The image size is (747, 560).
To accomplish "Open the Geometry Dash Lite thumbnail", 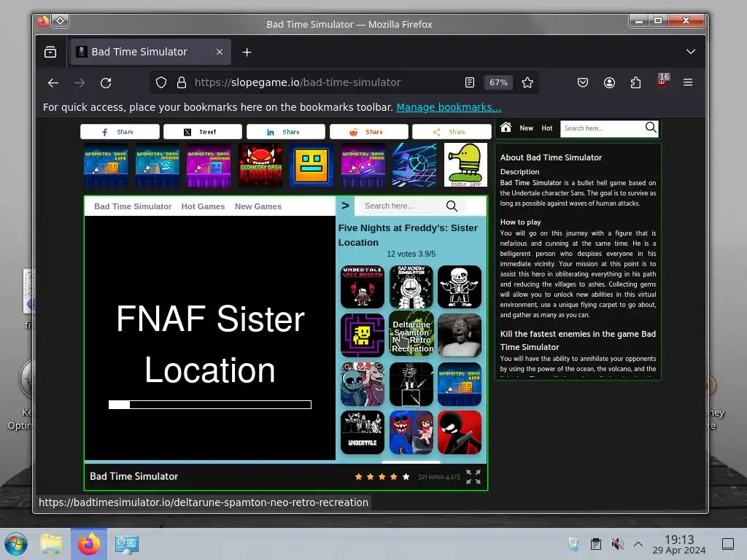I will 106,166.
